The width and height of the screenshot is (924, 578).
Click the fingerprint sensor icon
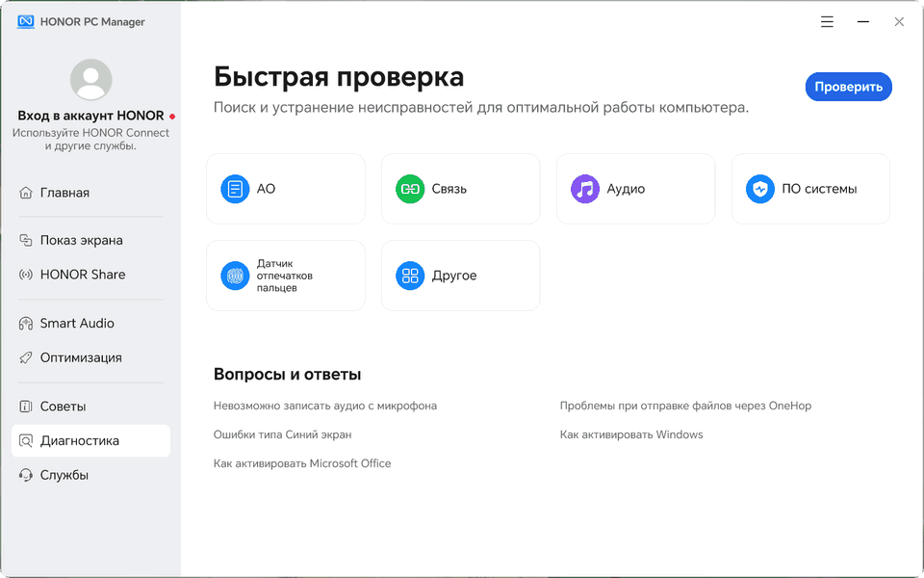point(235,276)
